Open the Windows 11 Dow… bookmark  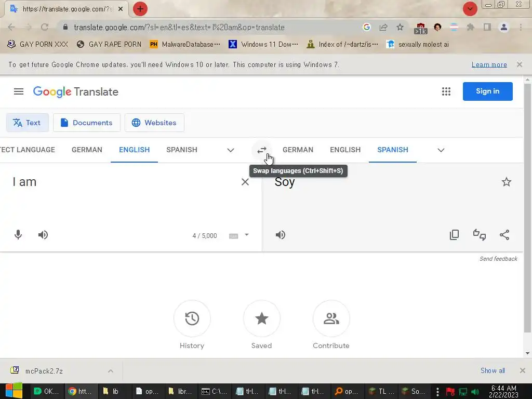(263, 44)
